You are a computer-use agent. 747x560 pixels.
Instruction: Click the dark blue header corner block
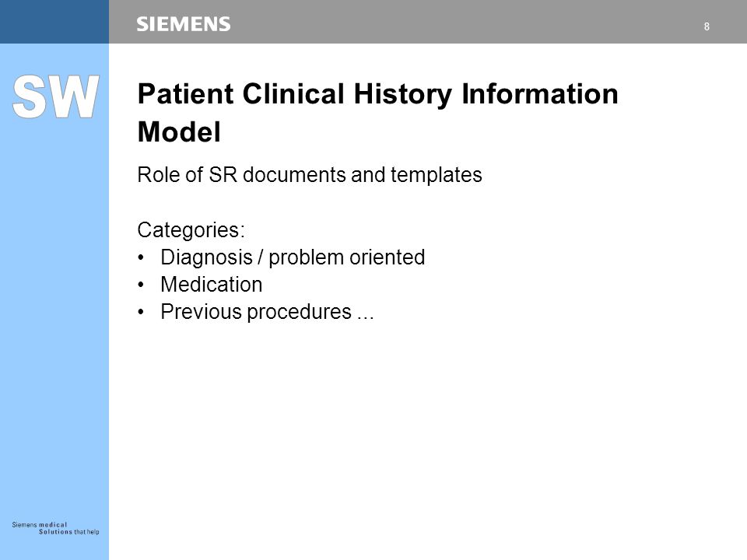click(x=54, y=22)
